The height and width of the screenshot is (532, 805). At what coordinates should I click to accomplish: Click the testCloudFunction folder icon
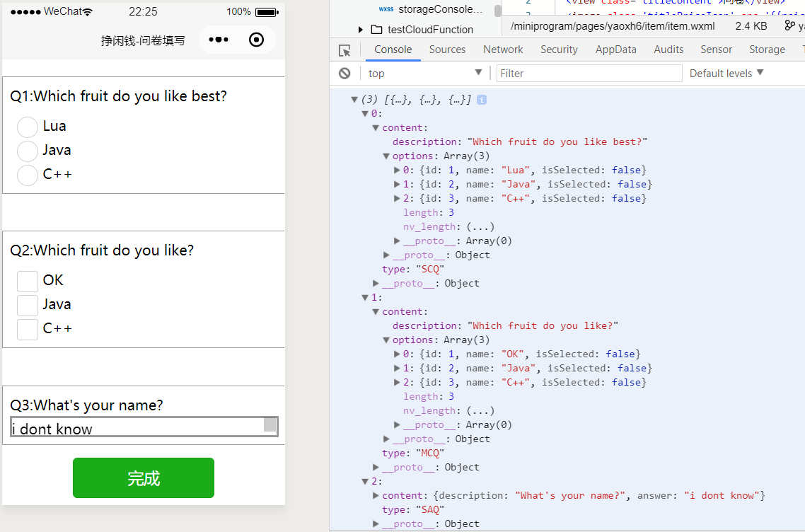point(377,29)
